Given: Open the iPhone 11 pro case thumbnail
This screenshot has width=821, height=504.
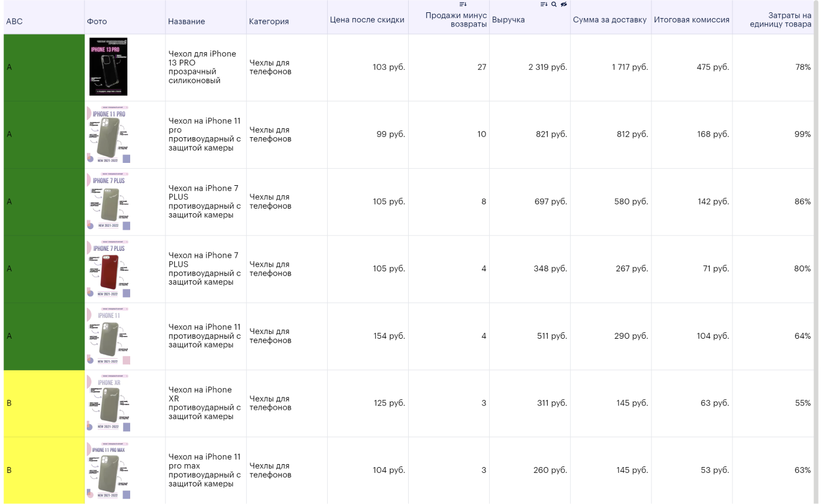Looking at the screenshot, I should pos(108,134).
